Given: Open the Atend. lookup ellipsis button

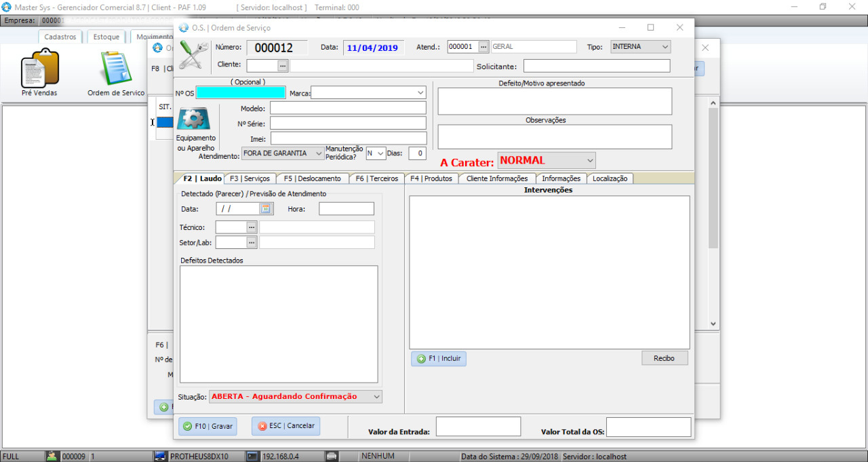Looking at the screenshot, I should 483,47.
